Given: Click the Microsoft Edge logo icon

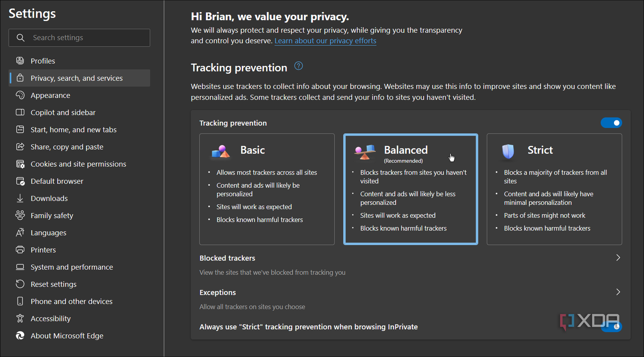Looking at the screenshot, I should click(x=20, y=336).
